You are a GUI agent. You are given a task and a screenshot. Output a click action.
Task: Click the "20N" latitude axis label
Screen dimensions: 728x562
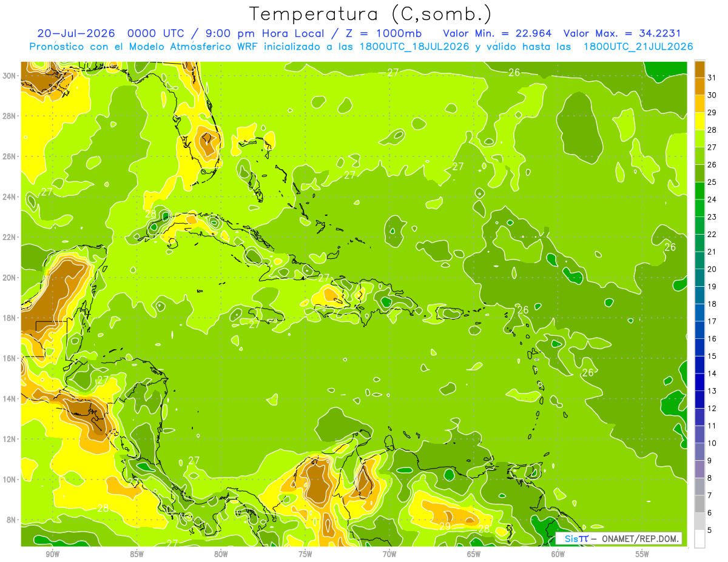point(10,278)
